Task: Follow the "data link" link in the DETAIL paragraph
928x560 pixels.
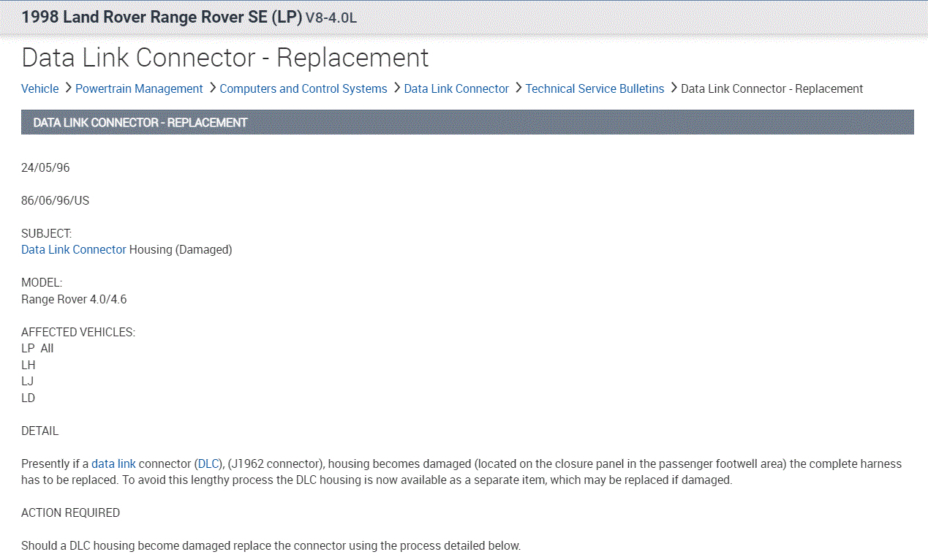Action: pos(113,463)
